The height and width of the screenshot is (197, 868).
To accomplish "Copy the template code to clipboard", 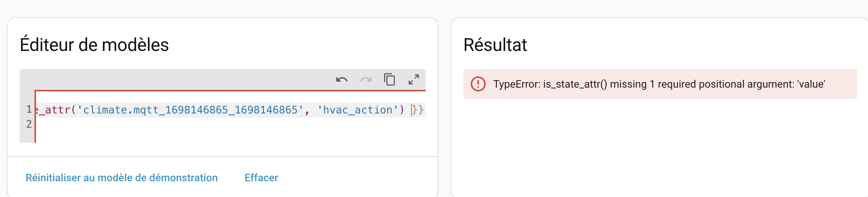I will [389, 79].
